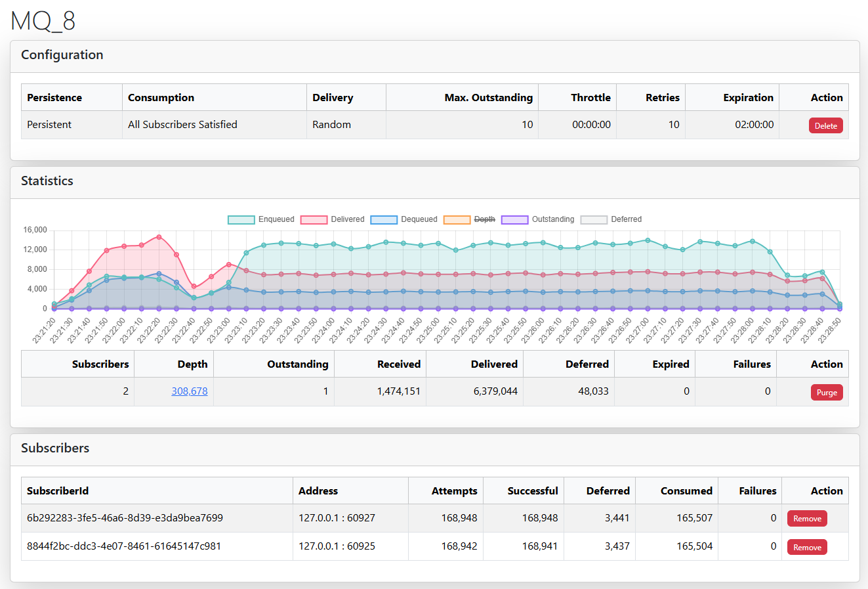
Task: Toggle the Enqueued series in chart legend
Action: tap(261, 219)
